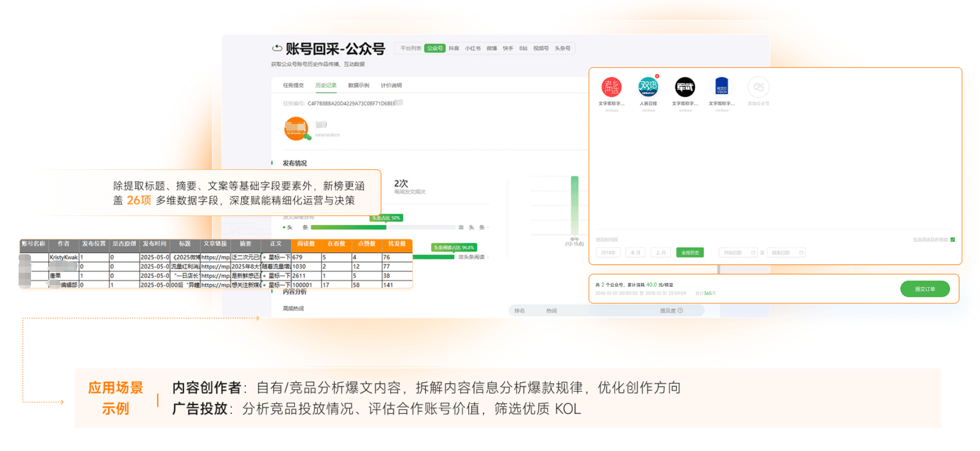The width and height of the screenshot is (980, 451).
Task: Select the 2018年 time range option
Action: click(x=608, y=253)
